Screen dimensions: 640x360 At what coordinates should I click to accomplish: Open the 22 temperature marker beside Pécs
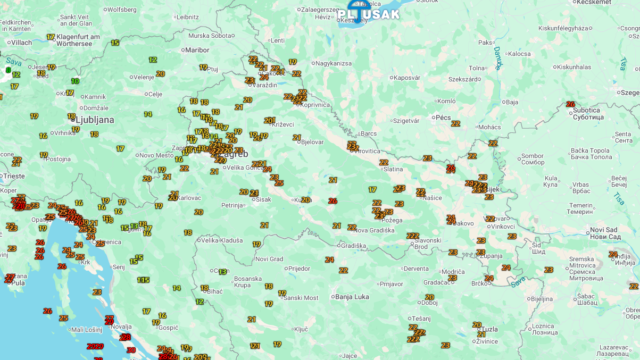click(x=456, y=124)
